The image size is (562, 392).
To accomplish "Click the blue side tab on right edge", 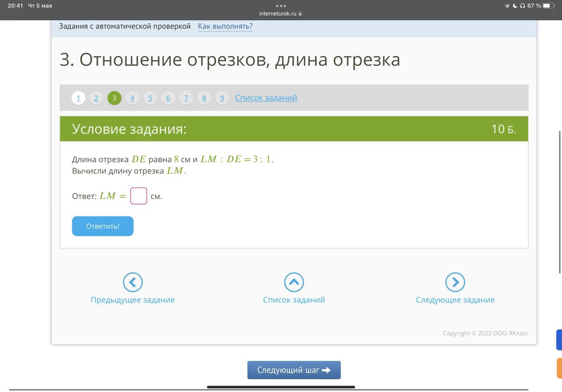I will 559,340.
